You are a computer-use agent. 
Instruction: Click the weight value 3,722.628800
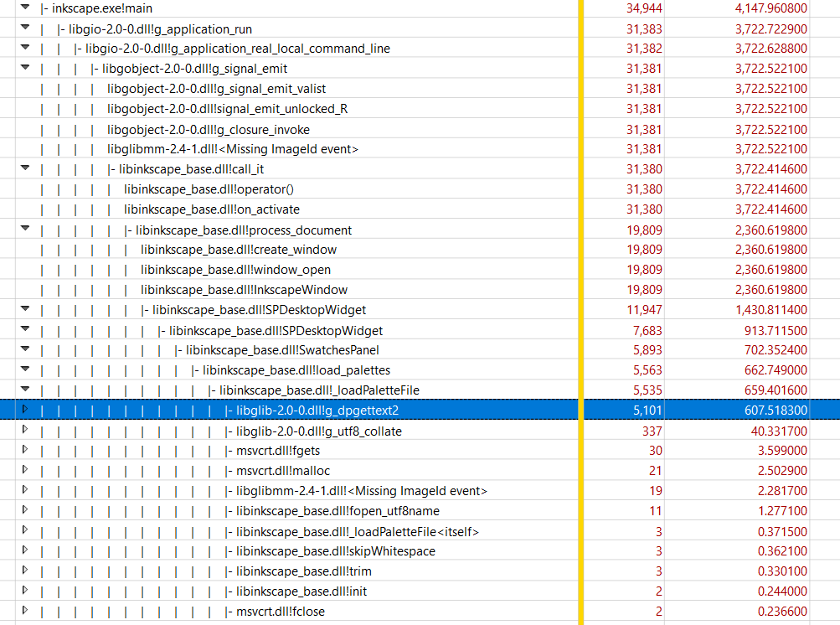[x=770, y=49]
